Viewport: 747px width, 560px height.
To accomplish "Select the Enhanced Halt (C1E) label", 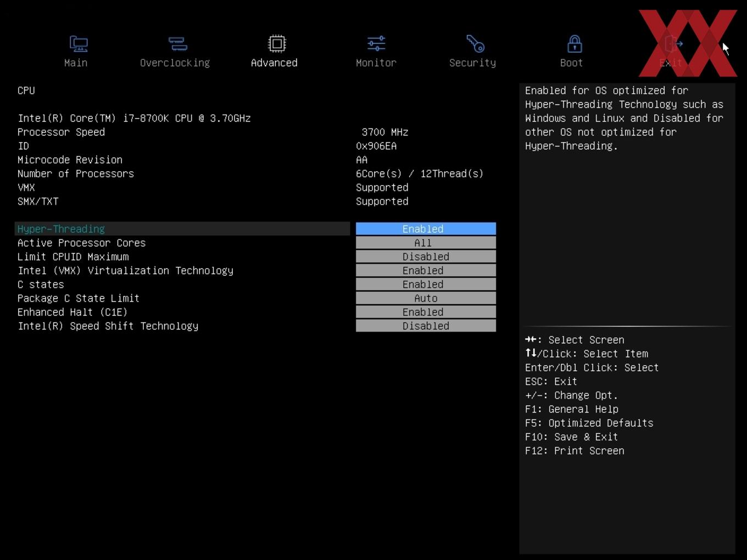I will tap(73, 312).
